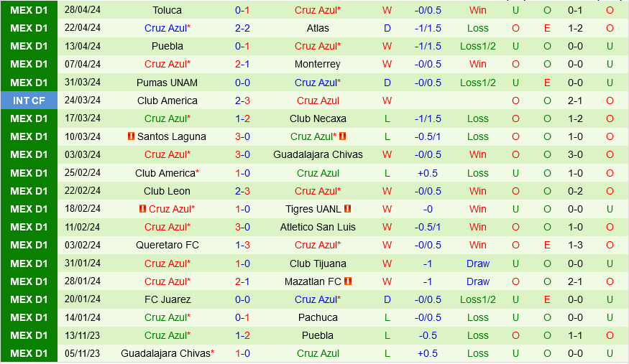The width and height of the screenshot is (629, 364).
Task: Select Monterrey team name
Action: tap(318, 64)
